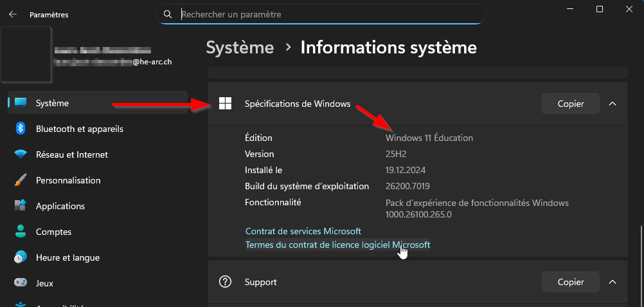The width and height of the screenshot is (644, 307).
Task: Open Réseau et Internet settings
Action: 71,154
